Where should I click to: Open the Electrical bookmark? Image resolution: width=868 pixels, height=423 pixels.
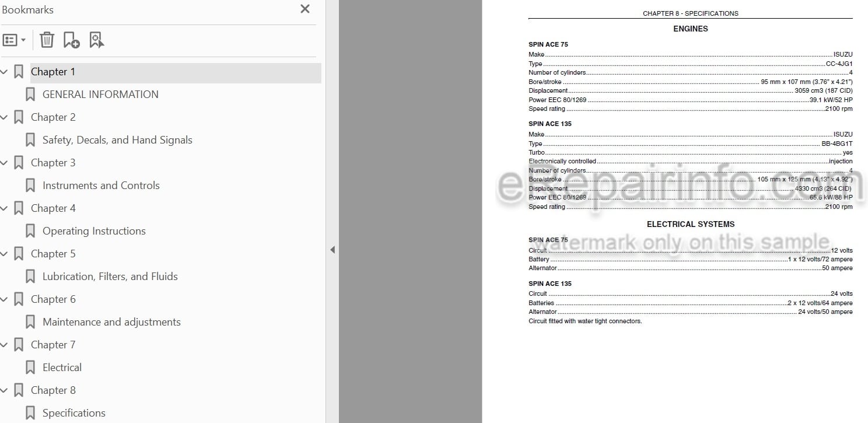[x=62, y=368]
